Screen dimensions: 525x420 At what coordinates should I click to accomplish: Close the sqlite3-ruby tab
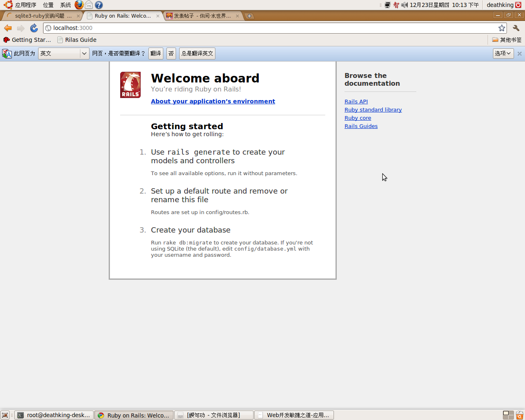point(78,16)
